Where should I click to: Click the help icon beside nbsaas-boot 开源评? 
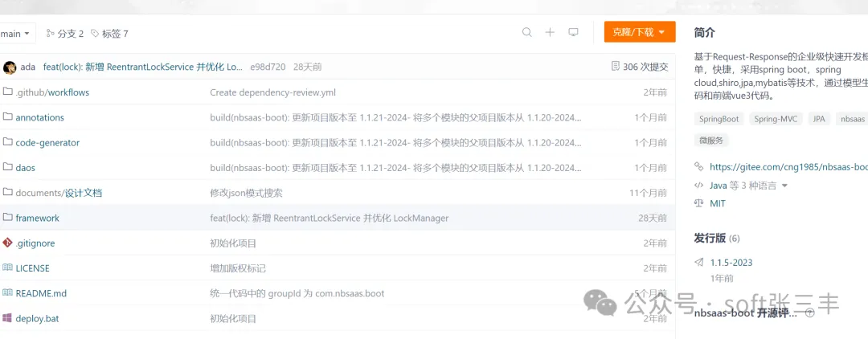(809, 313)
